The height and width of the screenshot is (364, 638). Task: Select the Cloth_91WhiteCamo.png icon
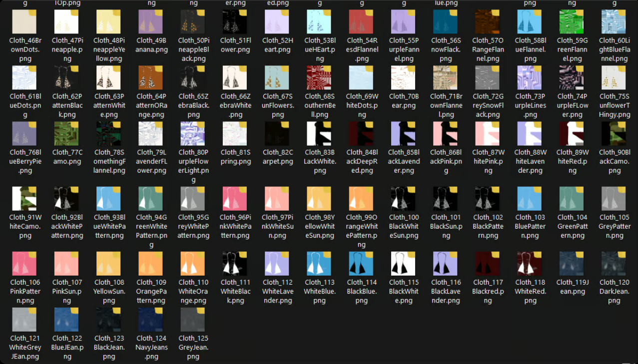24,199
